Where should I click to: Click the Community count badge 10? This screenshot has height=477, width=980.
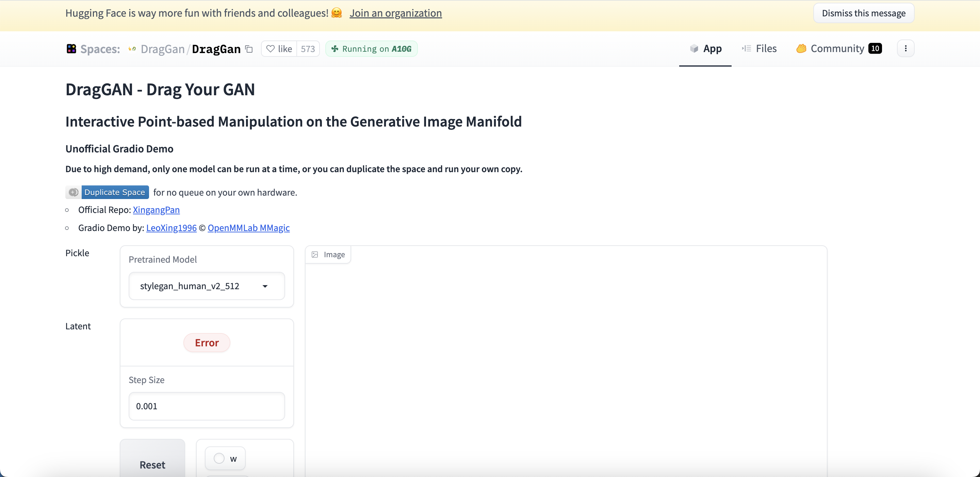(x=875, y=48)
